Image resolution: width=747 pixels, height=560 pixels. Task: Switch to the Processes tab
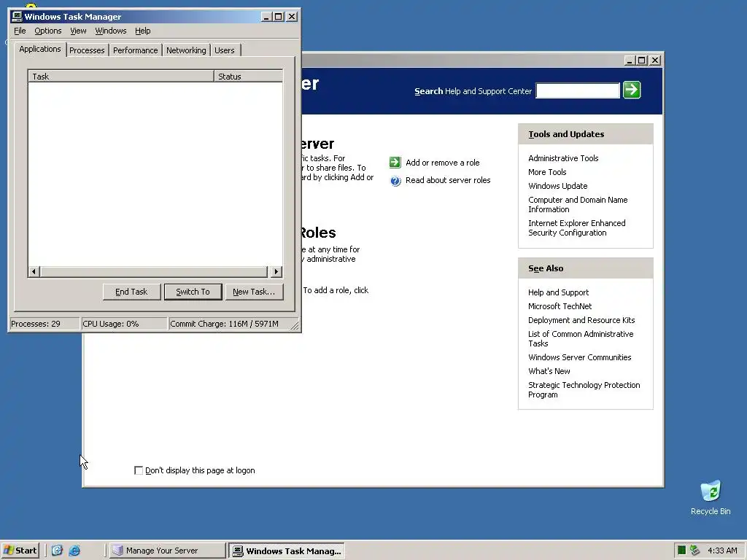(87, 50)
